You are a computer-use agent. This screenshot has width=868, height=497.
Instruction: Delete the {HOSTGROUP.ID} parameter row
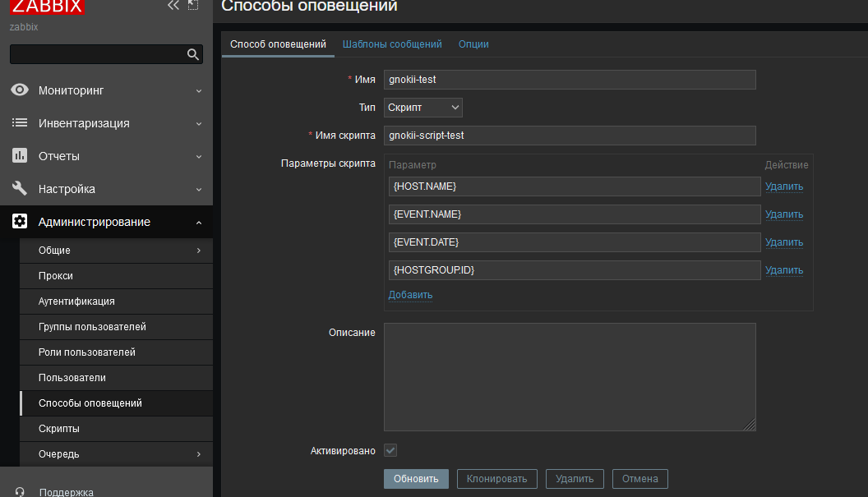[783, 270]
